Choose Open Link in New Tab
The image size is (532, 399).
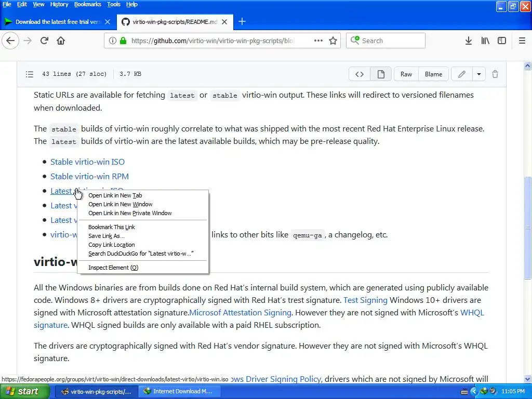[143, 195]
